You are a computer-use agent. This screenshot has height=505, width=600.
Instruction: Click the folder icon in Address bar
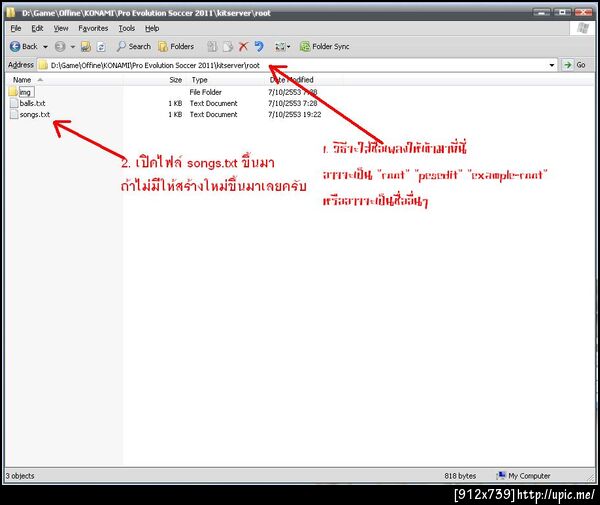coord(43,65)
